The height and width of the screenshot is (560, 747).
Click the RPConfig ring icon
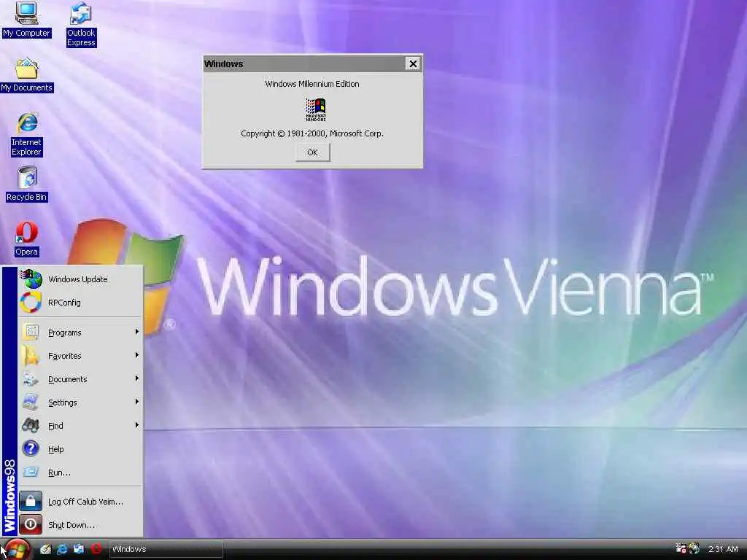coord(31,303)
